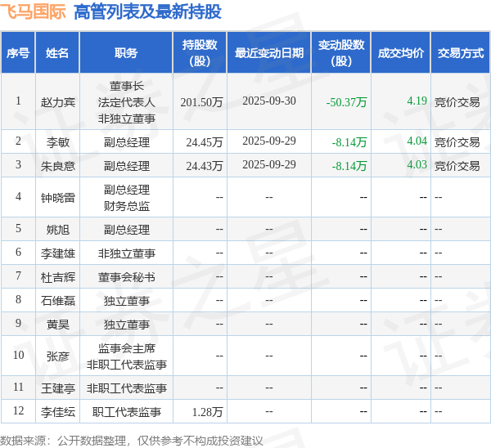Click the name 王建亭

coord(58,388)
